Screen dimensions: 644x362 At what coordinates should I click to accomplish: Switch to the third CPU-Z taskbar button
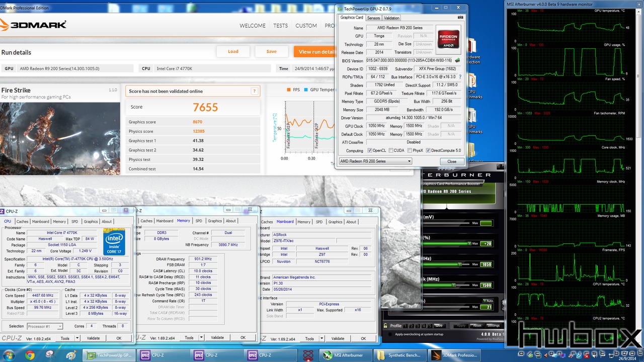(x=270, y=355)
